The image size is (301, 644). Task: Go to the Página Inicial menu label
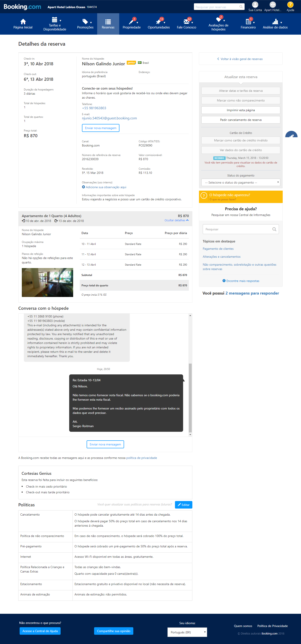tap(23, 27)
